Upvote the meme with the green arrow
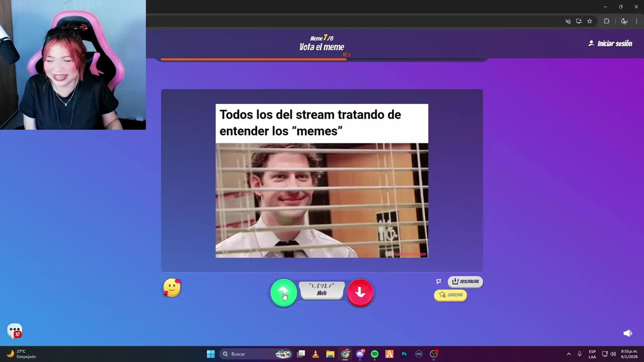Image resolution: width=644 pixels, height=362 pixels. [284, 292]
